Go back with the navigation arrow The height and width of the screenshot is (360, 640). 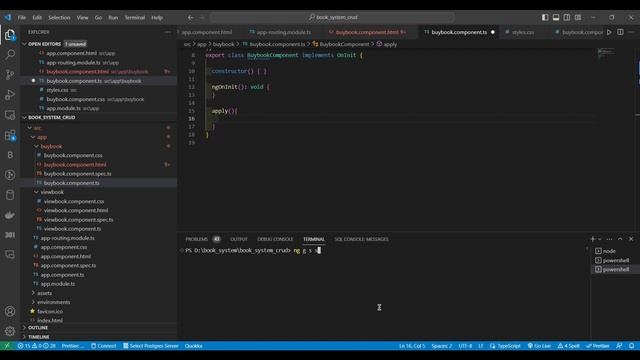click(191, 18)
